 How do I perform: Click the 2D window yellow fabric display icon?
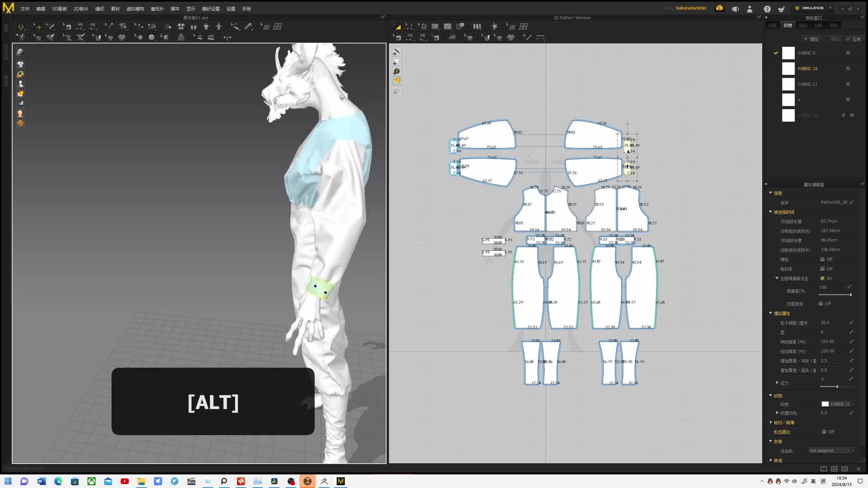point(396,81)
